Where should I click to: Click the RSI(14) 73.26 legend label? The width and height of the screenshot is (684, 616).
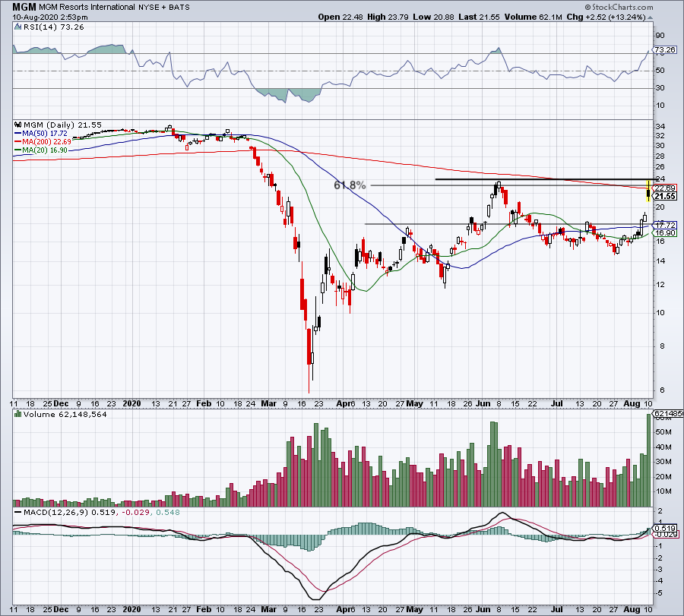tap(54, 27)
